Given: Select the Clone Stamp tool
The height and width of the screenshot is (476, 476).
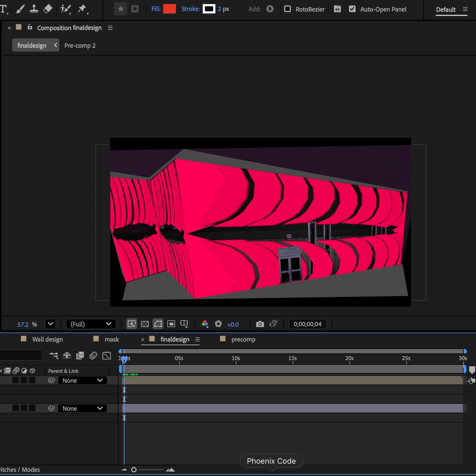Looking at the screenshot, I should pyautogui.click(x=33, y=9).
